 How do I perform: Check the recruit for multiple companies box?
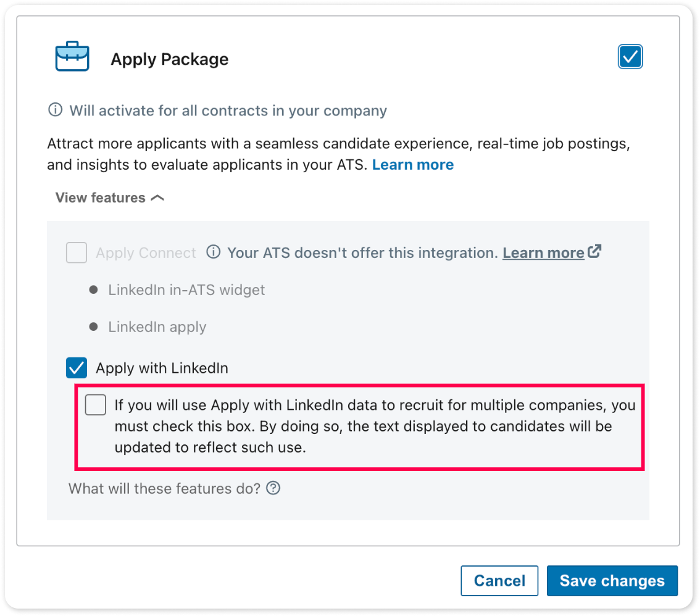96,405
